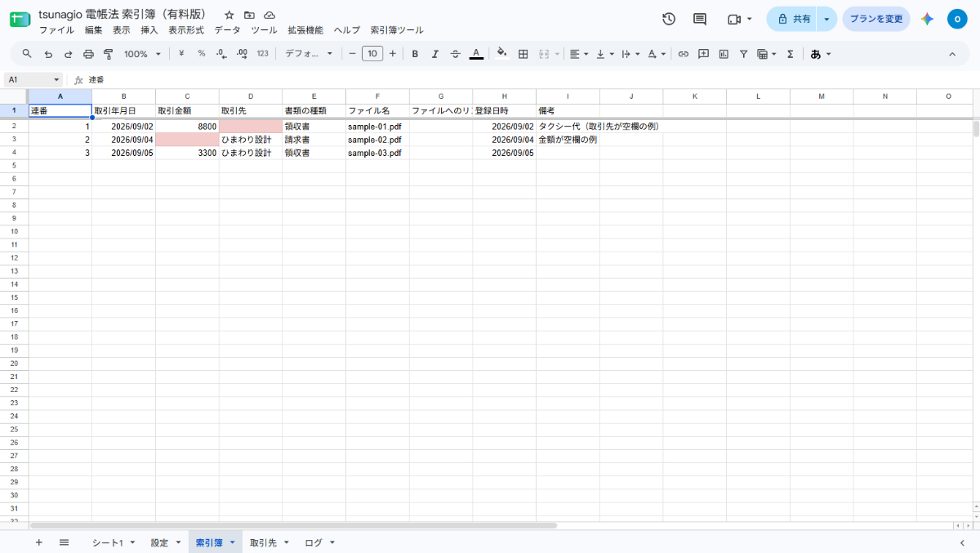Toggle strikethrough formatting
Image resolution: width=980 pixels, height=553 pixels.
click(456, 54)
